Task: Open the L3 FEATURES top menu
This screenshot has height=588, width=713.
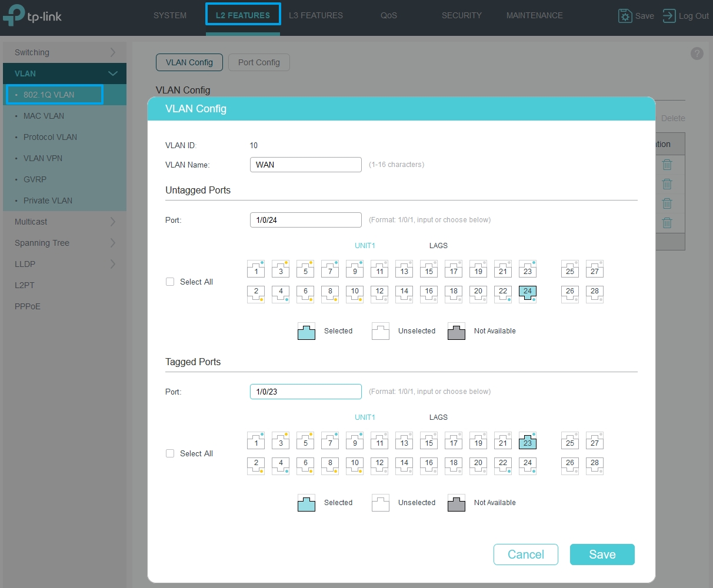Action: coord(316,15)
